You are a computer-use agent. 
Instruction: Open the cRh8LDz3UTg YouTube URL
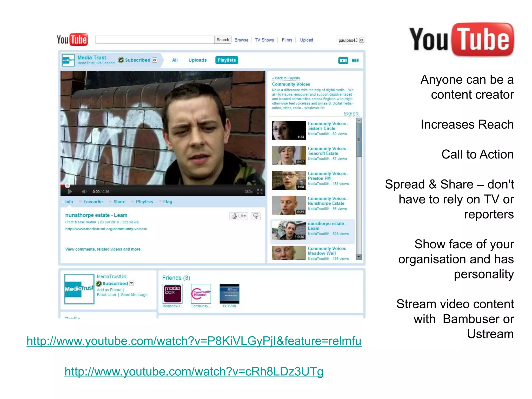(x=194, y=372)
